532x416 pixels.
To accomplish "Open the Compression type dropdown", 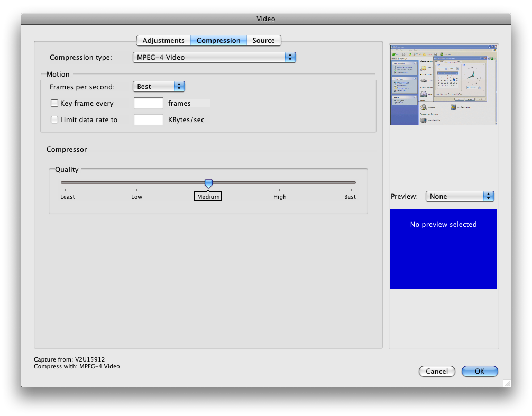I will coord(214,57).
